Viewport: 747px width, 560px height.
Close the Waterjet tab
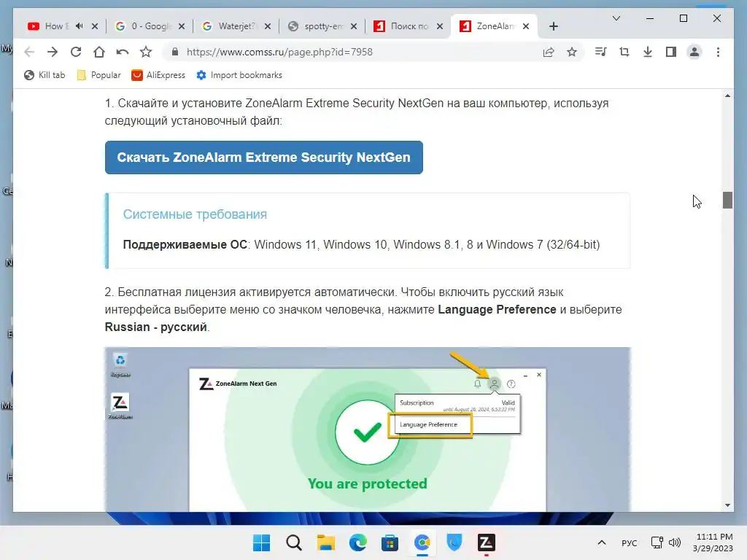click(x=268, y=27)
